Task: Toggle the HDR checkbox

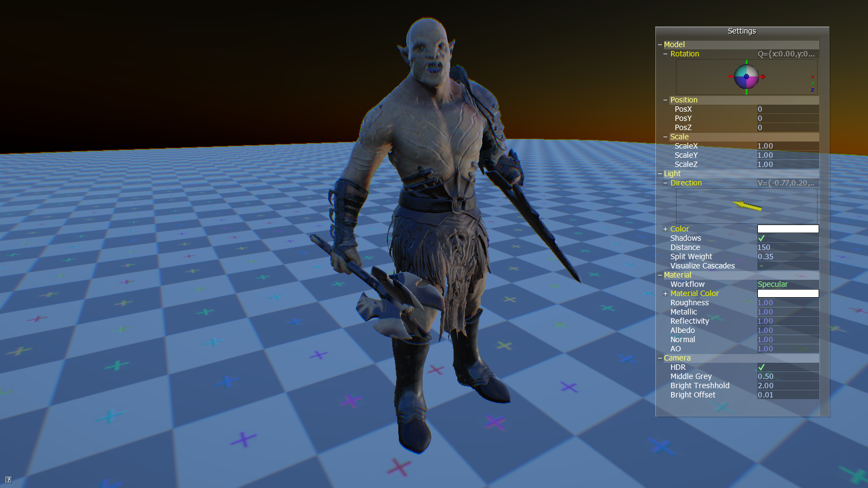Action: click(761, 367)
